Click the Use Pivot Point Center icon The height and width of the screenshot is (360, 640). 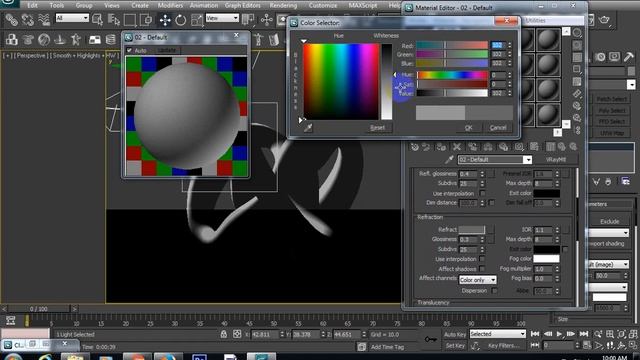(x=248, y=19)
